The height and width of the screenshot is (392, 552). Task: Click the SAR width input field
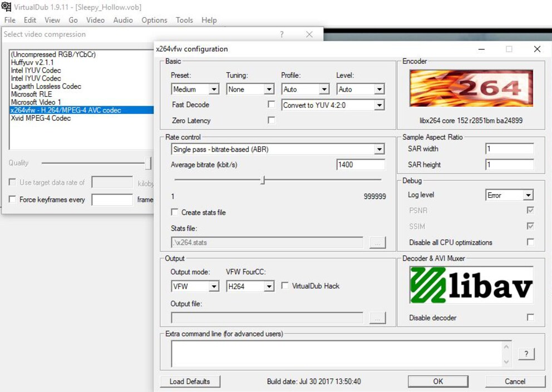[x=509, y=148]
